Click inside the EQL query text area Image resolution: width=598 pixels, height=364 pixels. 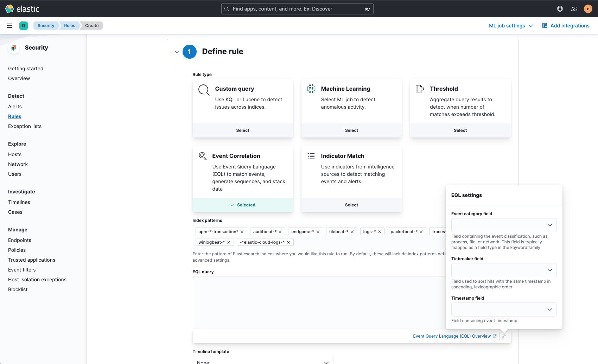pos(319,302)
